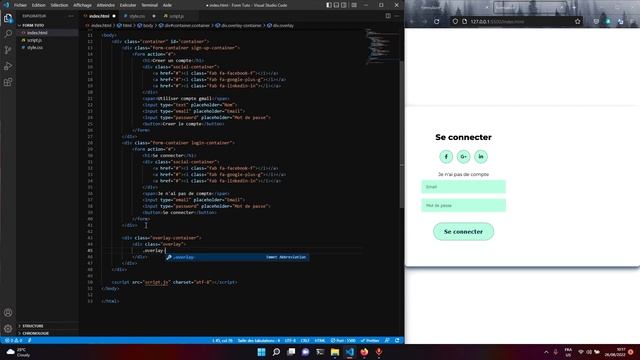Click the notifications icon in status bar

coord(397,340)
